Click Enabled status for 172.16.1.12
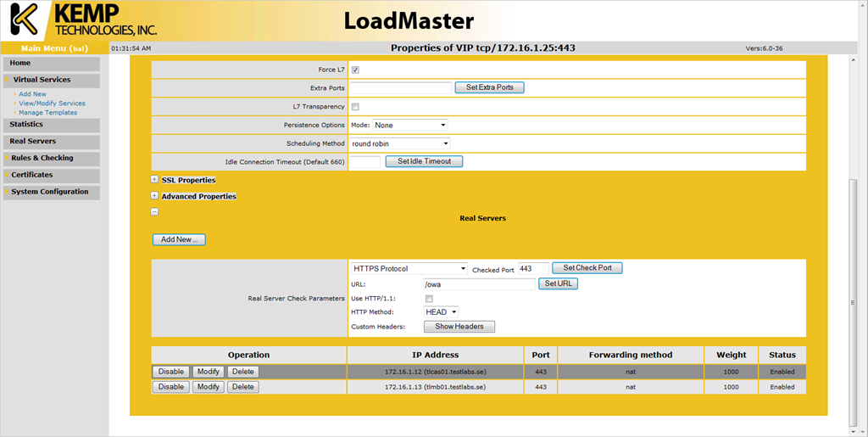The width and height of the screenshot is (868, 437). pyautogui.click(x=782, y=372)
